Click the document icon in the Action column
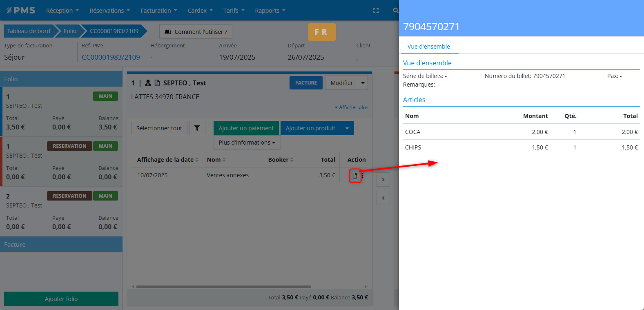Screen dimensions: 644x310 (355, 176)
